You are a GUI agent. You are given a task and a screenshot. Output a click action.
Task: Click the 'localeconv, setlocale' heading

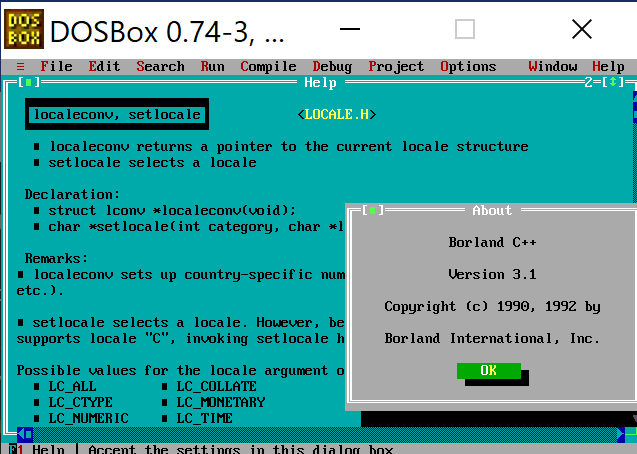click(x=117, y=115)
